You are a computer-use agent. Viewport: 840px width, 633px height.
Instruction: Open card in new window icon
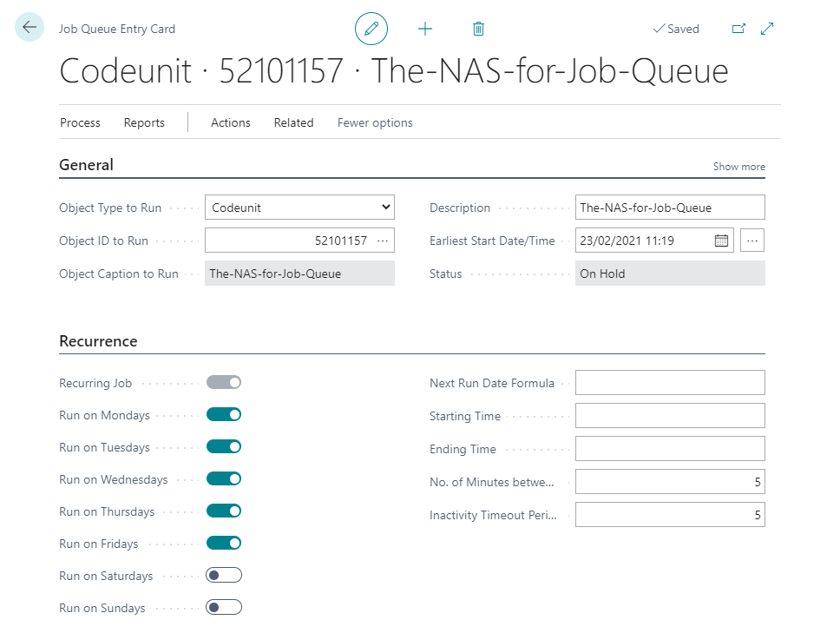coord(738,29)
